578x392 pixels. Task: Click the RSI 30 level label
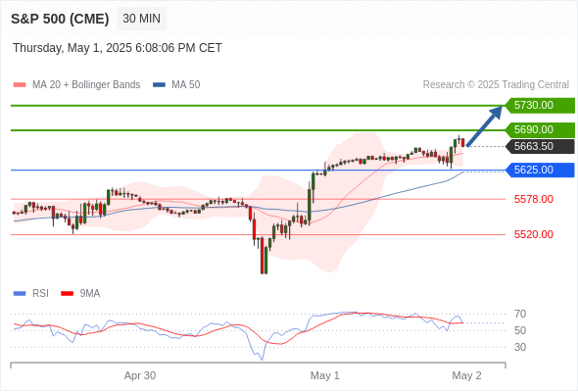pyautogui.click(x=520, y=347)
